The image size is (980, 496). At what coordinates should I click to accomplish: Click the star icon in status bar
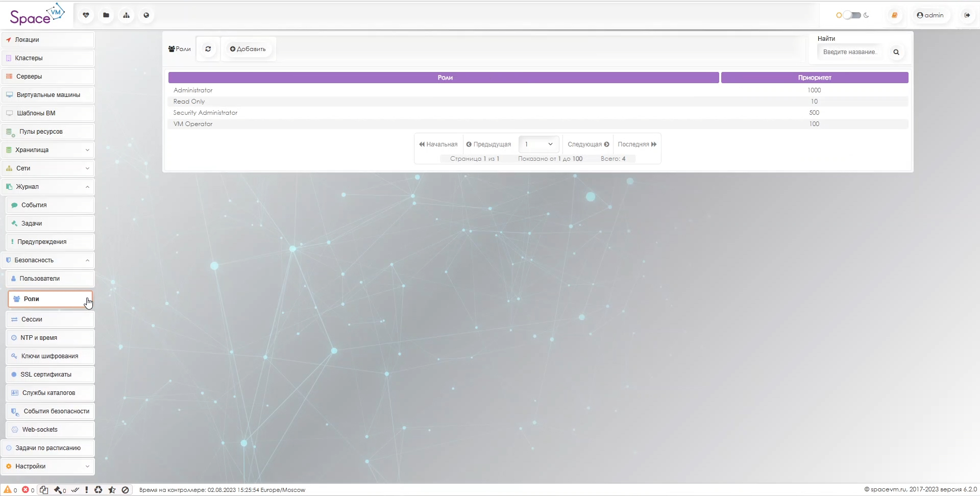[112, 490]
